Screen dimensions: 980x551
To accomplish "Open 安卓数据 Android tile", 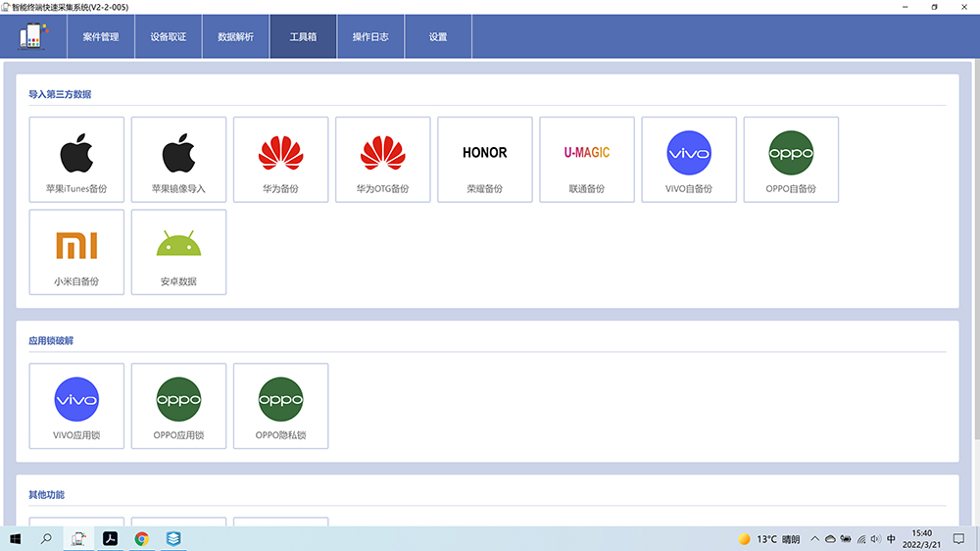I will coord(178,252).
